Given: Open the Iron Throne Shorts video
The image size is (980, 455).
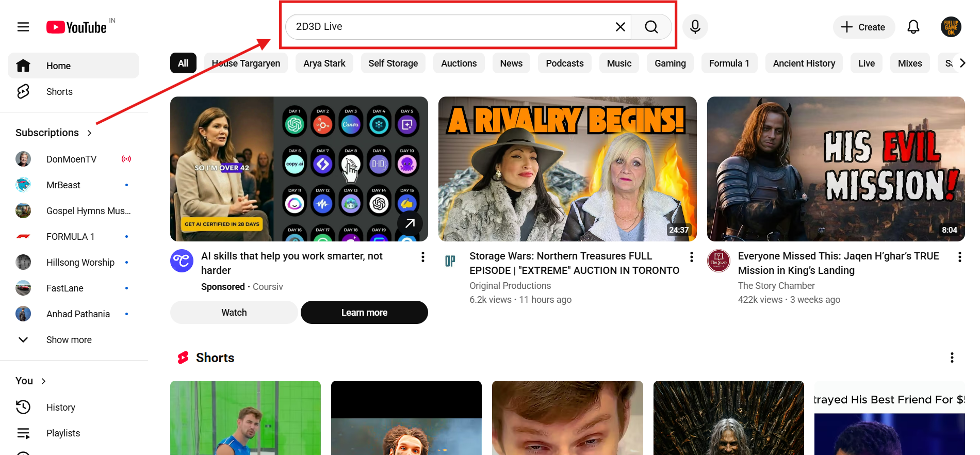Looking at the screenshot, I should pos(728,418).
